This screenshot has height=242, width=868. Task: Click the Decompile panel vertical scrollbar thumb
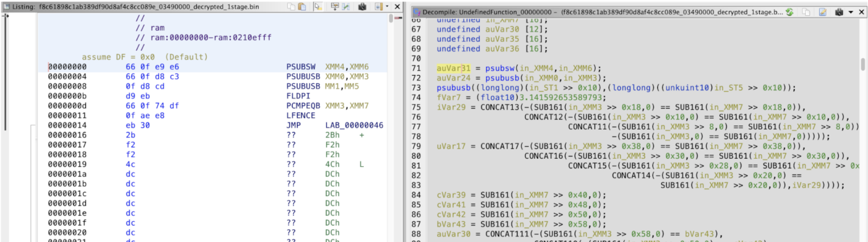point(862,65)
